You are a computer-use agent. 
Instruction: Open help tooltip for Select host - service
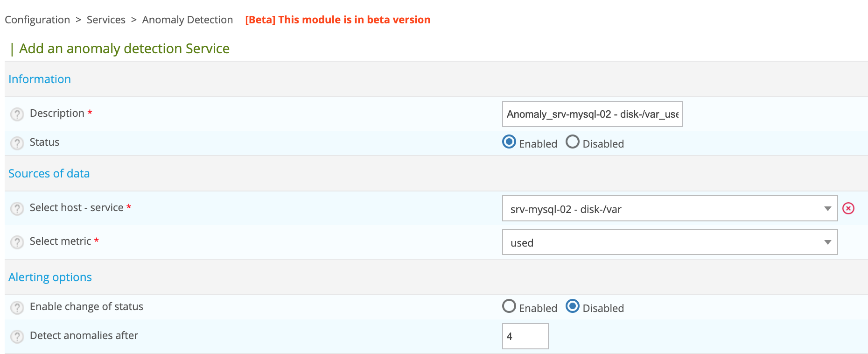click(17, 208)
